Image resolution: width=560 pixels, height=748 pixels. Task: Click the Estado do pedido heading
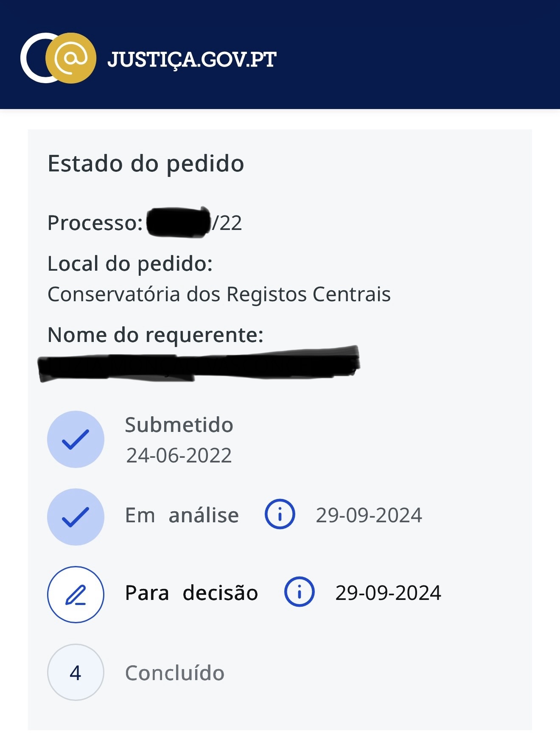coord(146,164)
